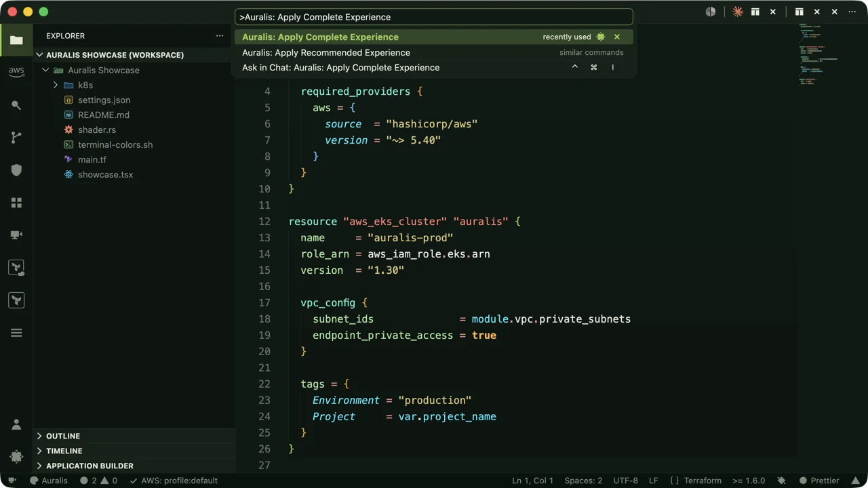This screenshot has height=488, width=868.
Task: Open showcase.tsx in the explorer
Action: point(134,174)
